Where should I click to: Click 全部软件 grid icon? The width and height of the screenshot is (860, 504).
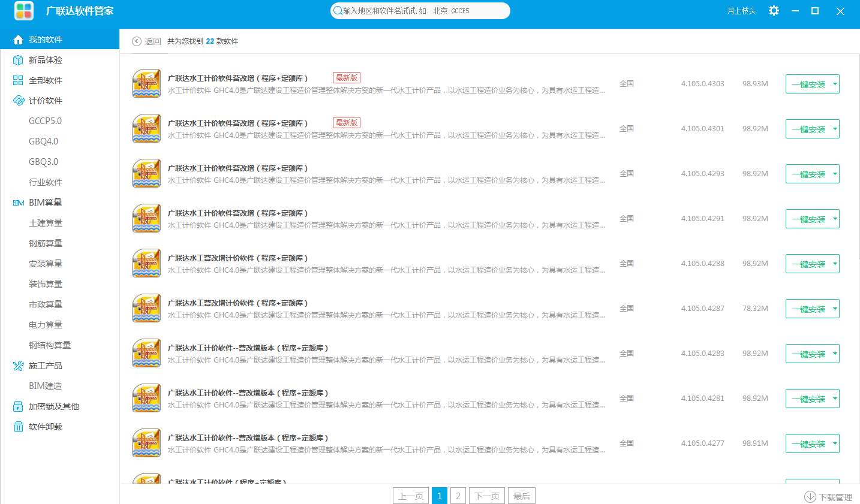click(x=18, y=80)
